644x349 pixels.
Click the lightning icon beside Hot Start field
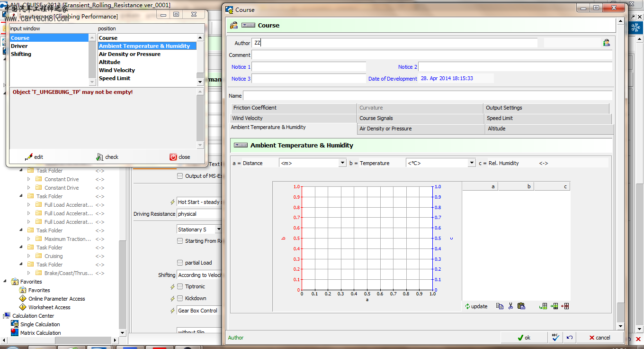(x=173, y=202)
